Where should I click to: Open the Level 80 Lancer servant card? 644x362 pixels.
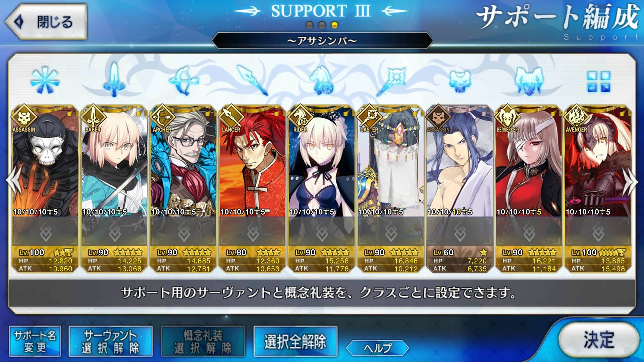tap(252, 188)
